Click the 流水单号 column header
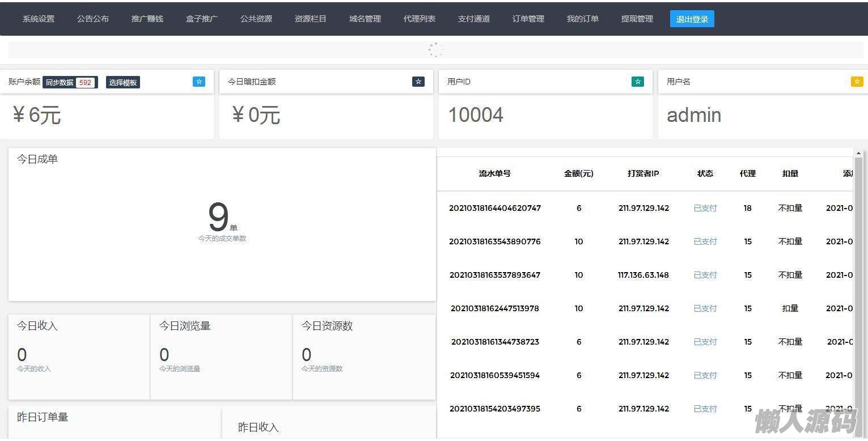The image size is (868, 441). (x=494, y=173)
